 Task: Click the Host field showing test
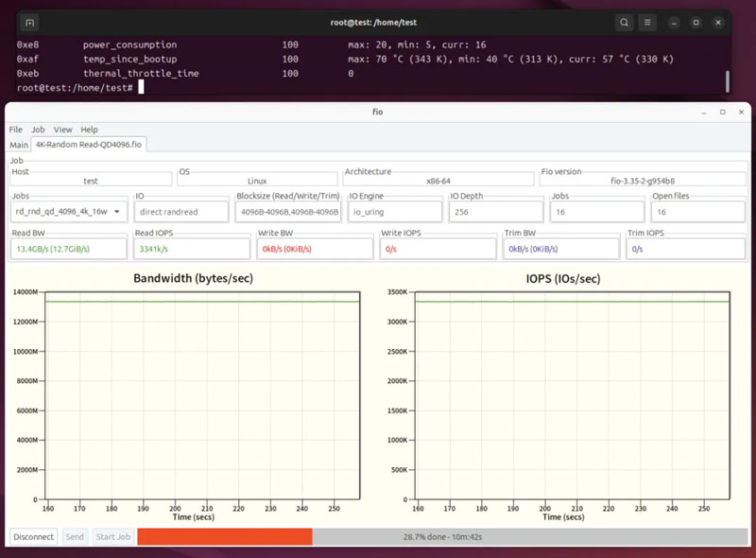pos(91,181)
